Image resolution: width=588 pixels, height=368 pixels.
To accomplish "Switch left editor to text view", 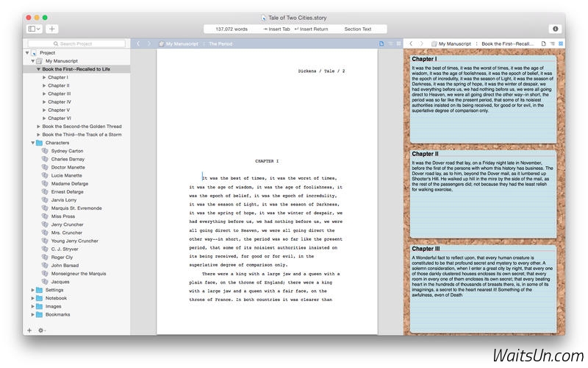I will click(x=381, y=43).
